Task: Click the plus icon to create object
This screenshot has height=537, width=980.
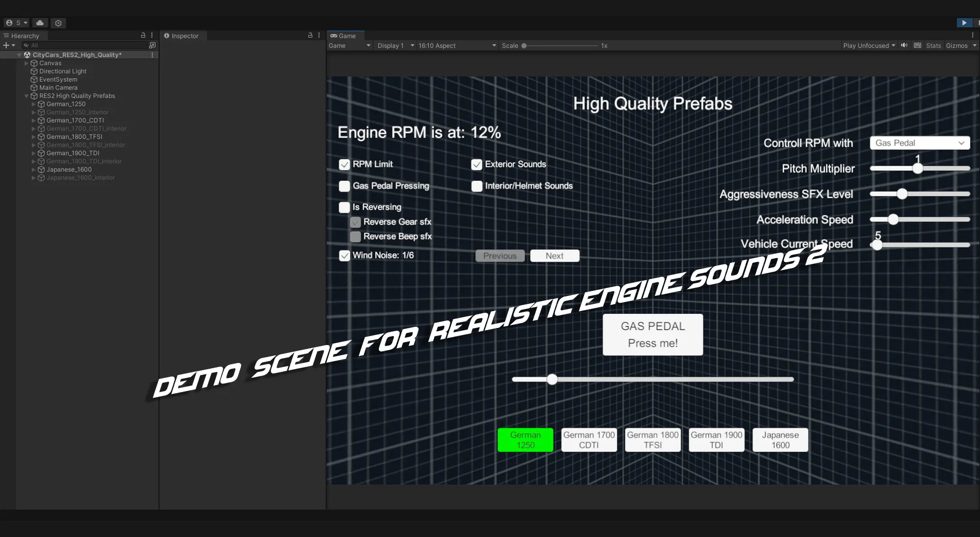Action: 6,45
